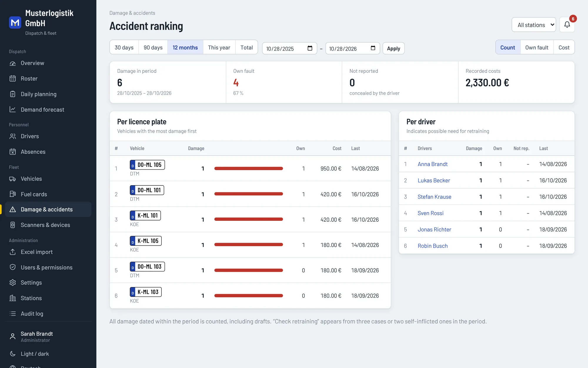Click the Vehicles truck icon

pyautogui.click(x=13, y=179)
